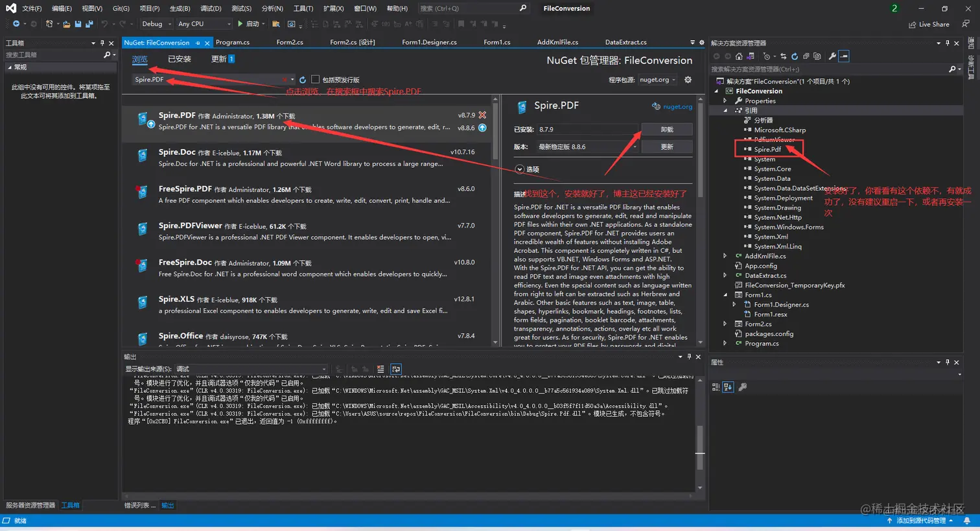The width and height of the screenshot is (980, 531).
Task: Click the Navigate Backward toolbar icon
Action: point(16,23)
